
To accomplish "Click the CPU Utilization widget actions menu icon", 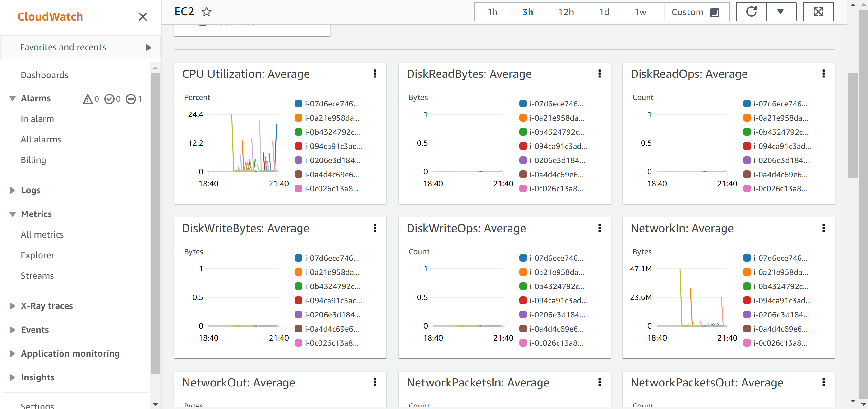I will click(375, 74).
